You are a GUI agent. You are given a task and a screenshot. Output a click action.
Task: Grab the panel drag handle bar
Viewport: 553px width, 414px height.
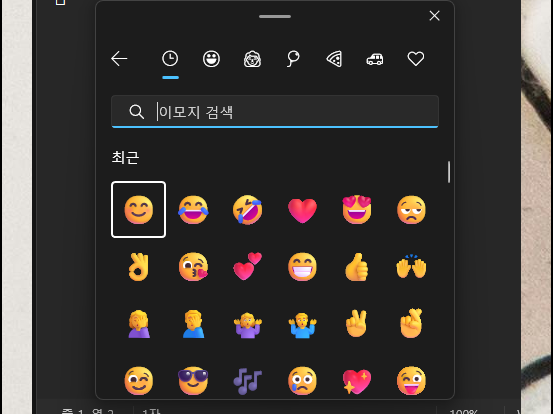(x=275, y=16)
